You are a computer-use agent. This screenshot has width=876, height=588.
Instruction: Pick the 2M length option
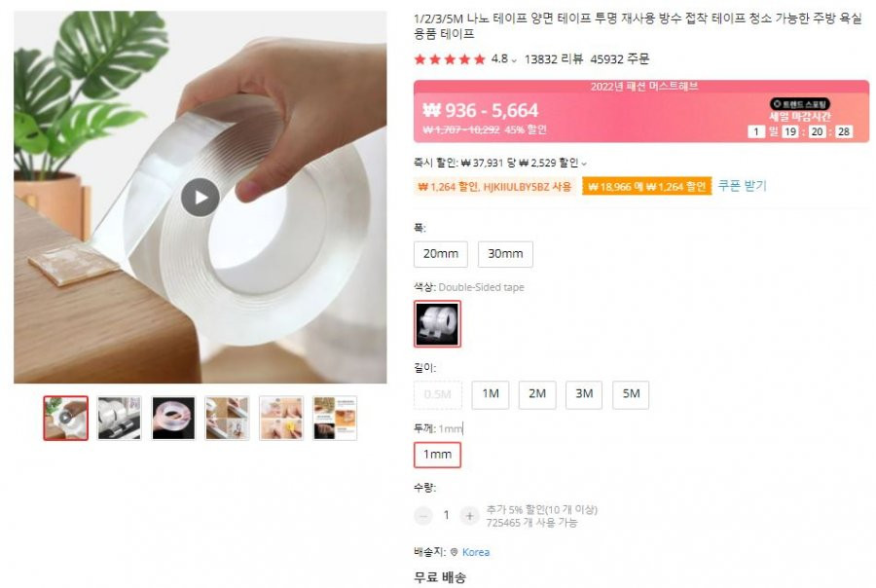click(537, 394)
